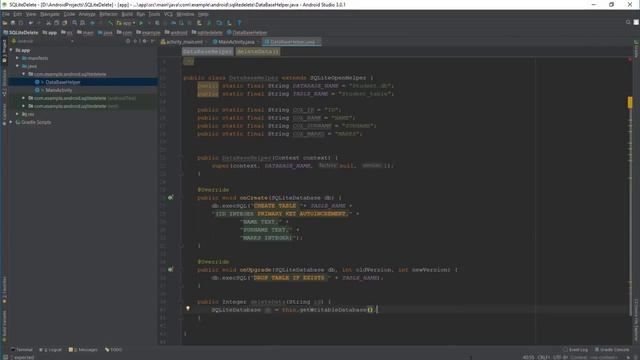This screenshot has width=640, height=360.
Task: Open the Build menu
Action: click(x=127, y=14)
